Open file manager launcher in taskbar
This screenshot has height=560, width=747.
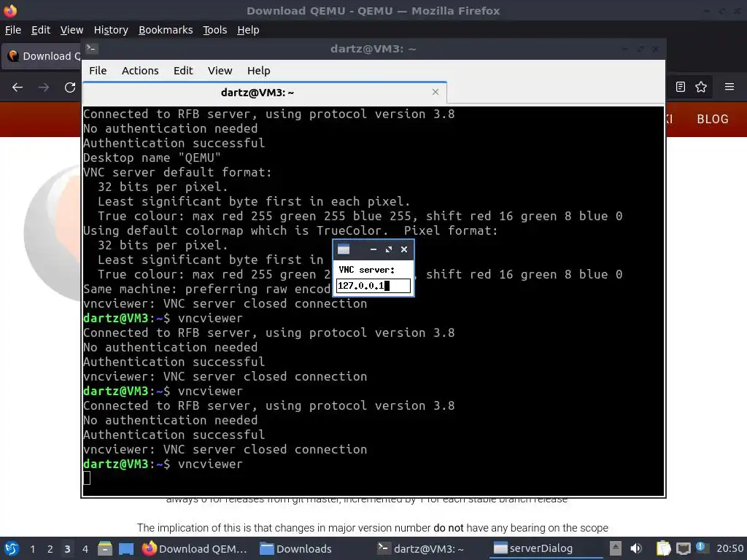[x=105, y=548]
